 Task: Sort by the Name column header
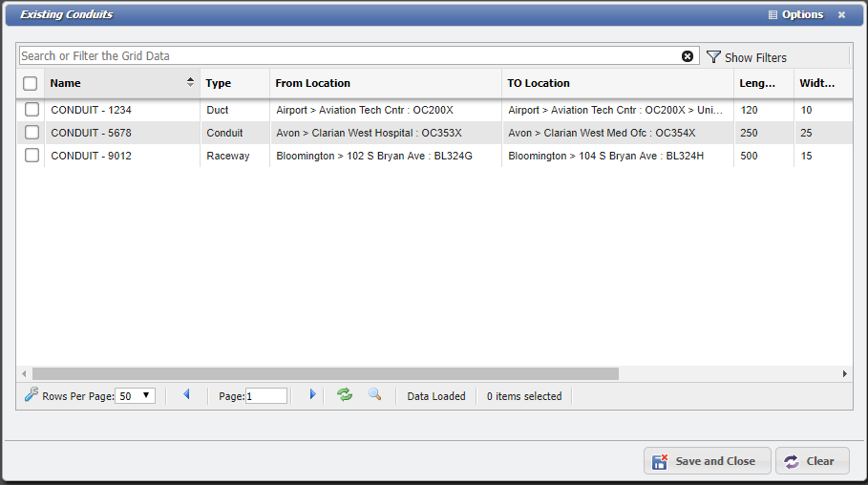[122, 83]
